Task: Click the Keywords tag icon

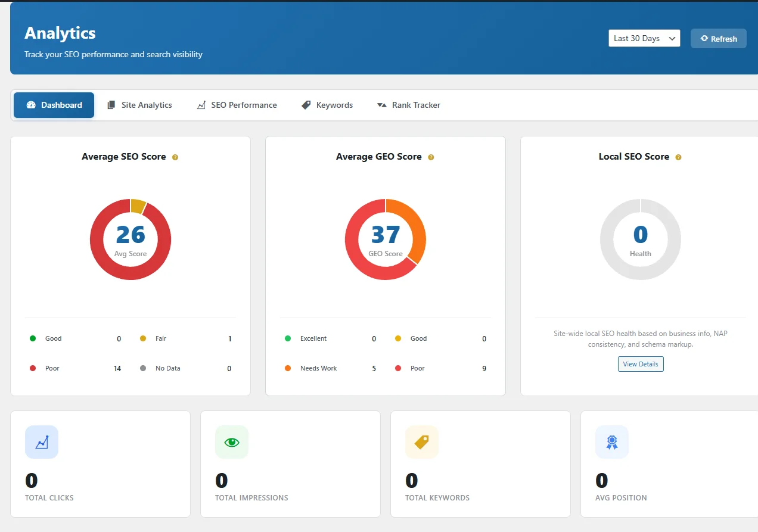Action: [306, 105]
